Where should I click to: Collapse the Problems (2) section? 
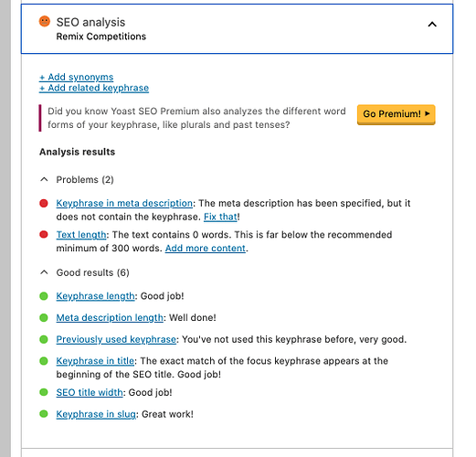(44, 179)
